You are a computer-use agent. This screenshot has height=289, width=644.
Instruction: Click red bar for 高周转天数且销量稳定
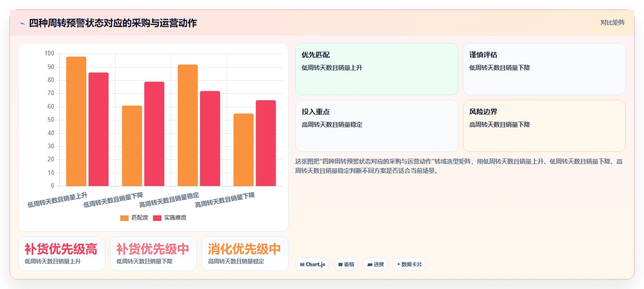[210, 138]
